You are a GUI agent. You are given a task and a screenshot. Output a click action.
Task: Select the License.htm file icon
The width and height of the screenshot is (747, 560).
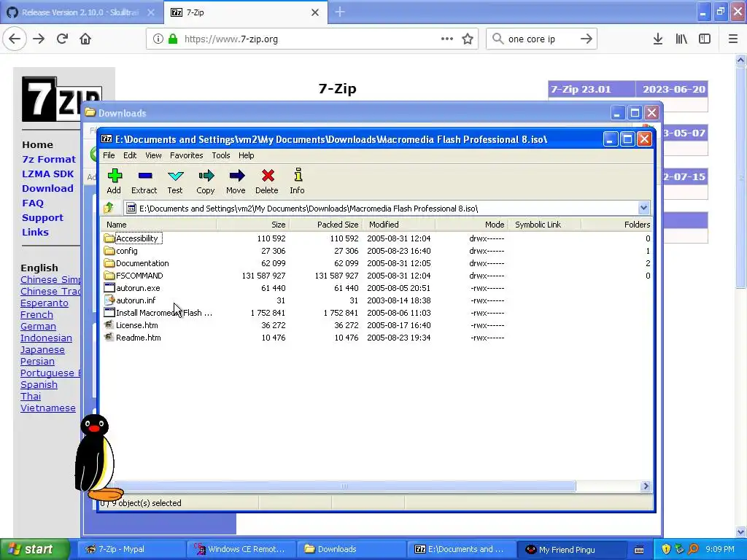pyautogui.click(x=109, y=324)
